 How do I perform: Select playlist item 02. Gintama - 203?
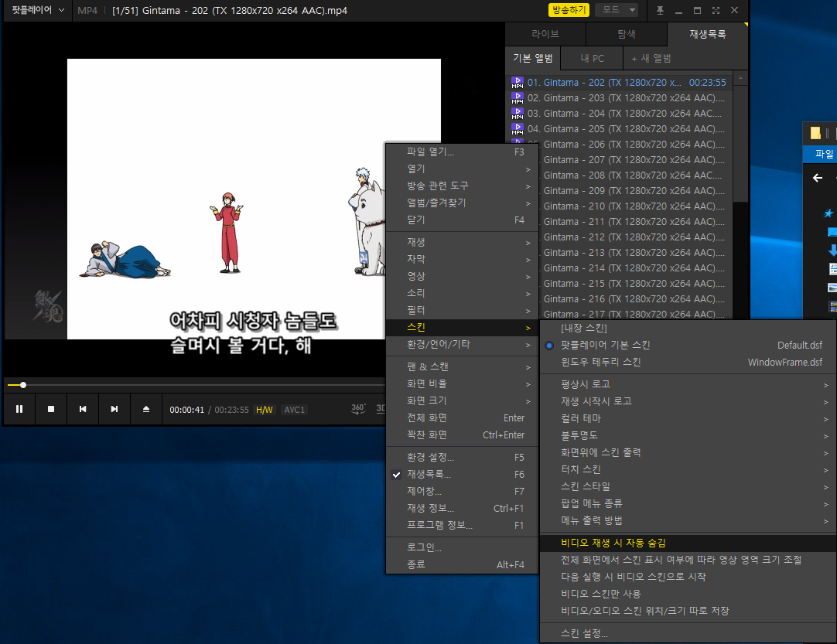[x=619, y=97]
